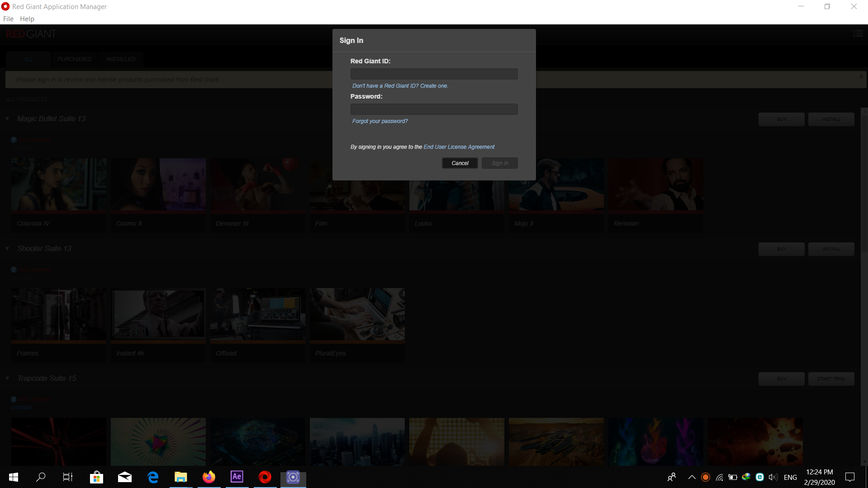Viewport: 868px width, 488px height.
Task: Open the End User License Agreement link
Action: point(459,147)
